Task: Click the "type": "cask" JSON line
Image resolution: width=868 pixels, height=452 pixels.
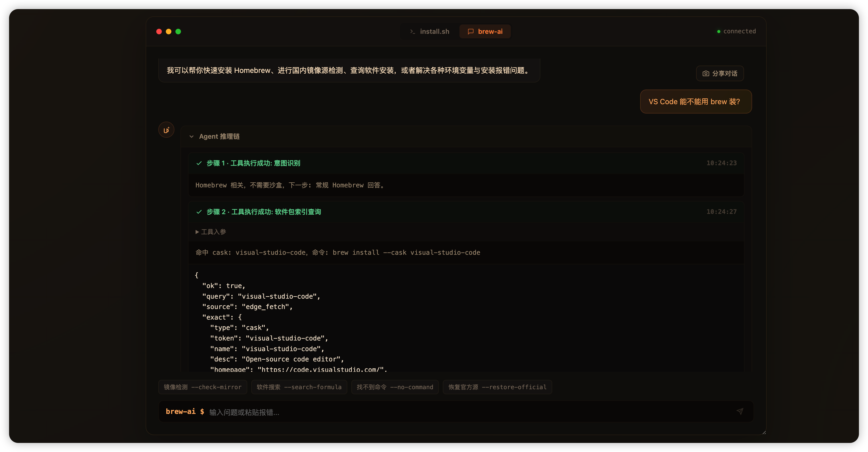Action: click(x=240, y=328)
